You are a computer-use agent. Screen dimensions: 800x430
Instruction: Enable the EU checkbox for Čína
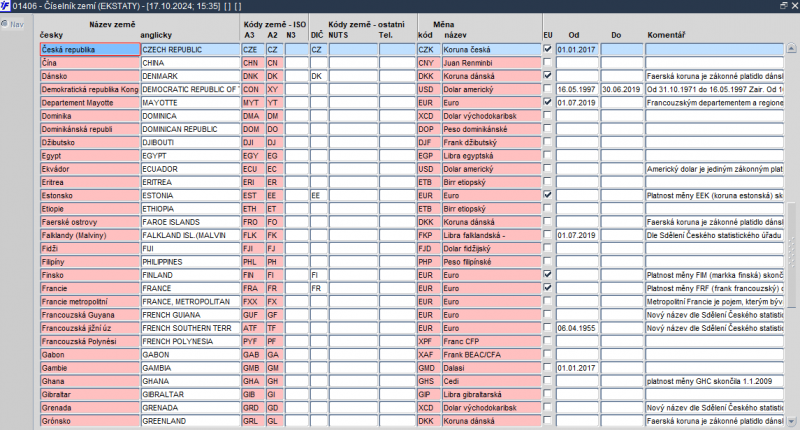(547, 62)
